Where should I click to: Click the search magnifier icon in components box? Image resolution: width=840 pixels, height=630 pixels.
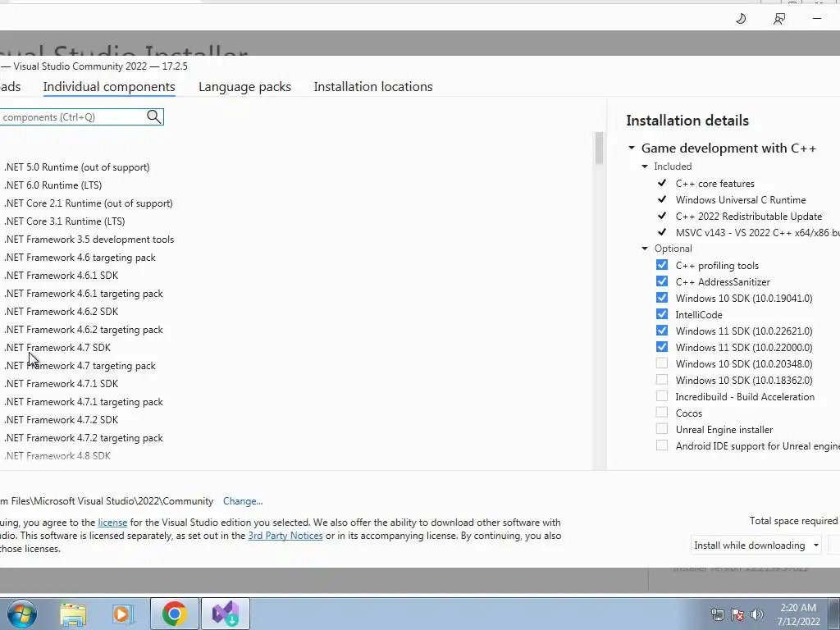click(x=153, y=116)
